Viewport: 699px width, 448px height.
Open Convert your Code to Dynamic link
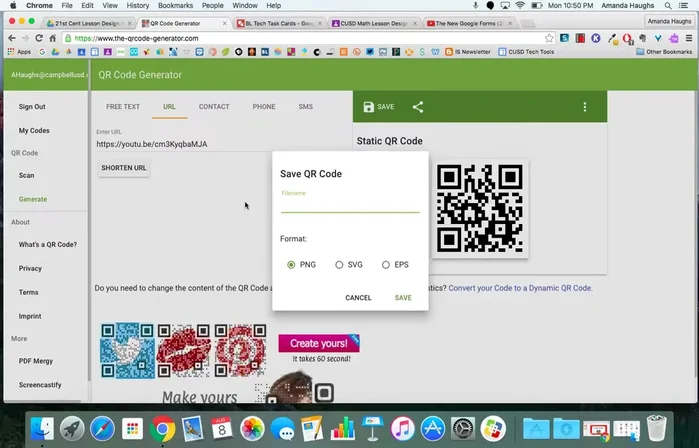click(520, 288)
